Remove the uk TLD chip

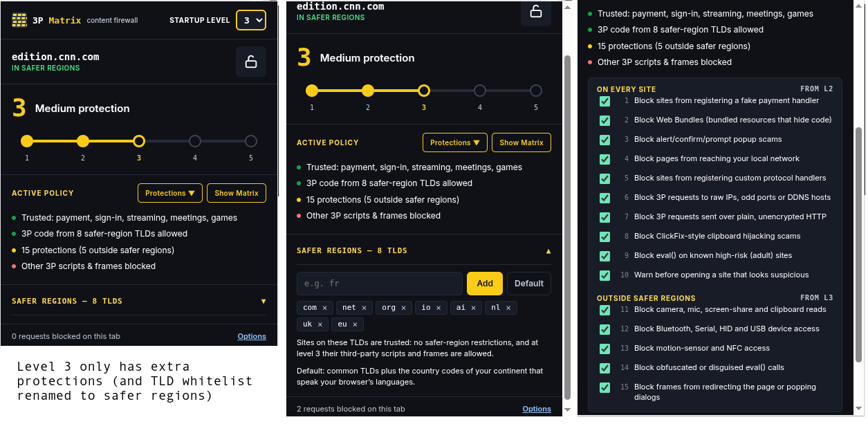(320, 324)
